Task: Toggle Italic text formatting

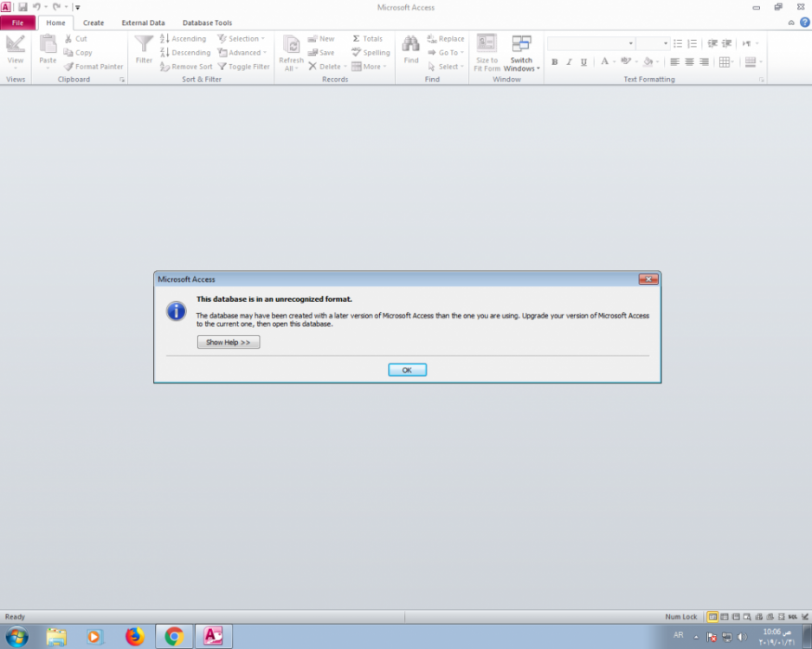Action: (569, 61)
